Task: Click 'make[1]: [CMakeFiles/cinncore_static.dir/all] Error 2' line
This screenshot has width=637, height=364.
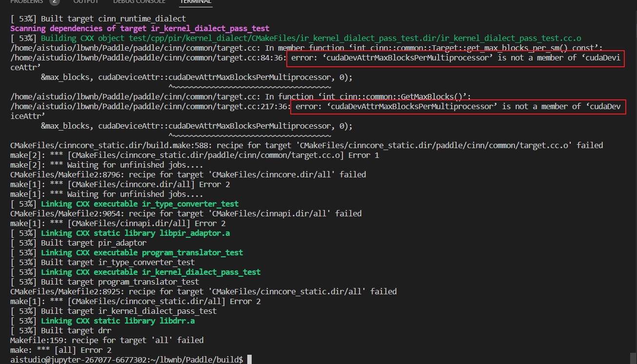Action: 136,302
